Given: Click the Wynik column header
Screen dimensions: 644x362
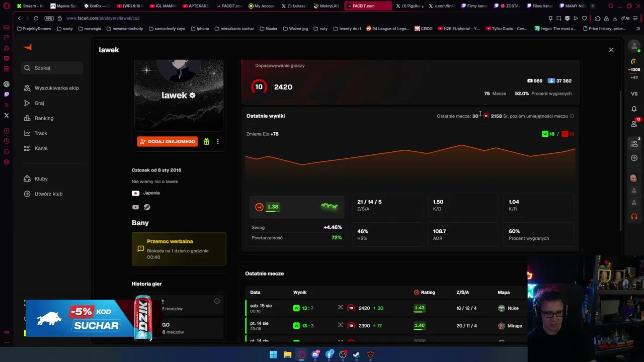Looking at the screenshot, I should (300, 292).
